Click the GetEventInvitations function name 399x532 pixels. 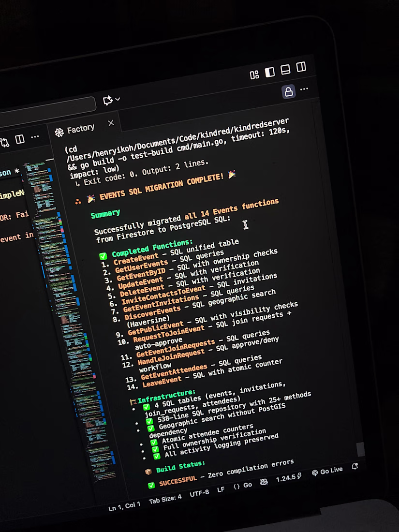point(161,304)
